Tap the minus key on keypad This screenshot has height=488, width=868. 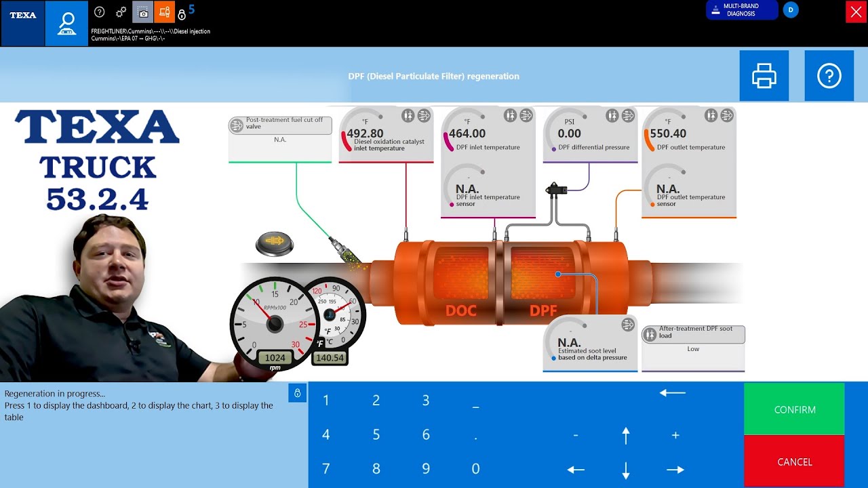point(576,435)
